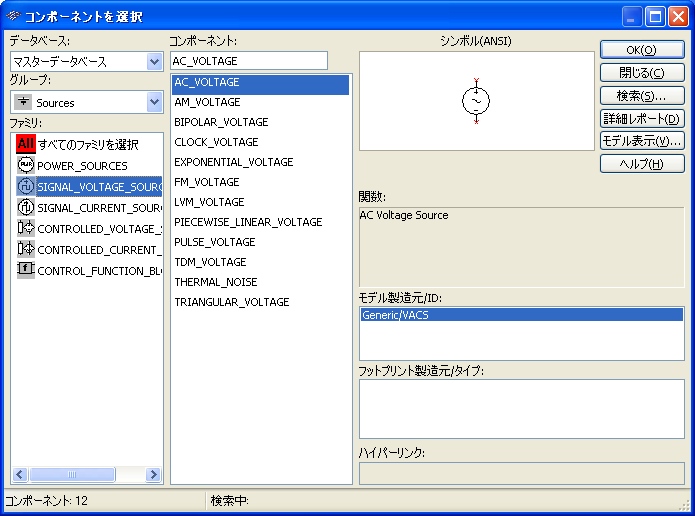Select THERMAL_NOISE component
Viewport: 695px width, 516px height.
(215, 282)
